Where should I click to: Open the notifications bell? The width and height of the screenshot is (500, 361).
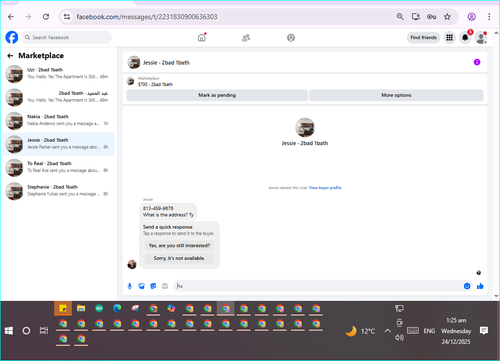(465, 38)
